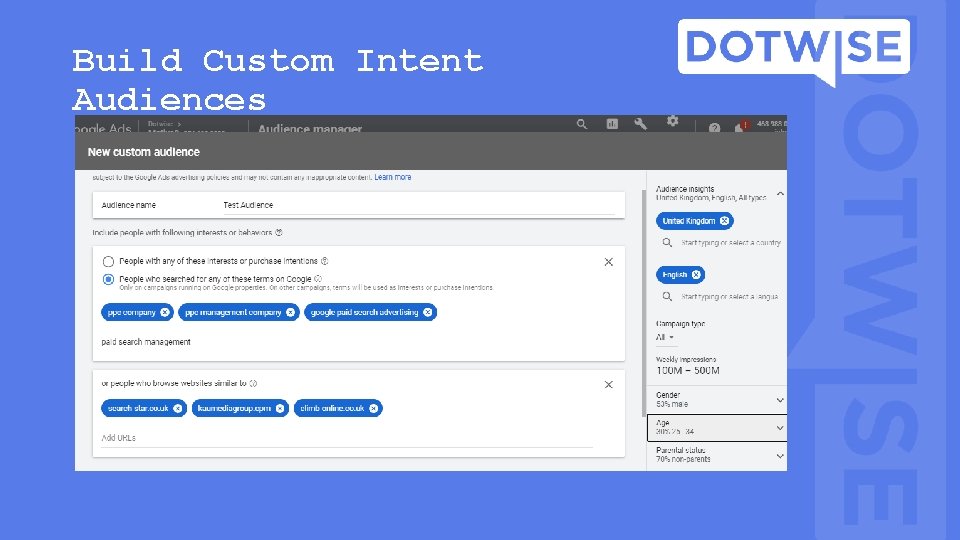Viewport: 960px width, 540px height.
Task: Remove the United Kingdom country chip
Action: pos(724,221)
